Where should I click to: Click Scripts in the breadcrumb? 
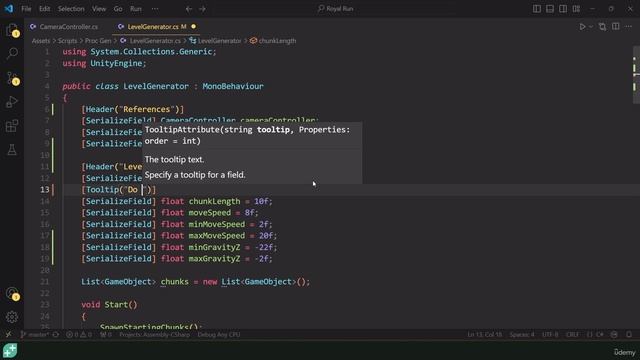pos(67,41)
